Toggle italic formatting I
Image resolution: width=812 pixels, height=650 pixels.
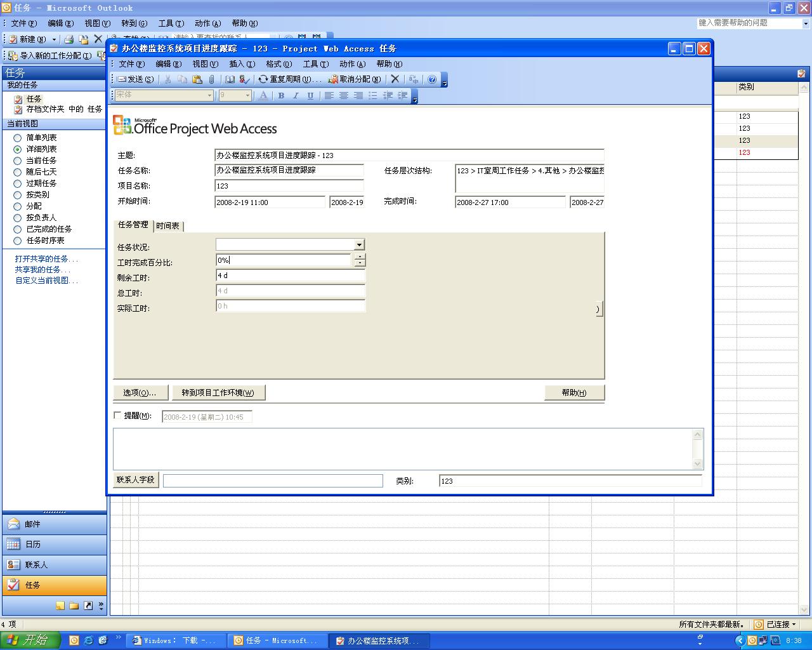point(296,95)
